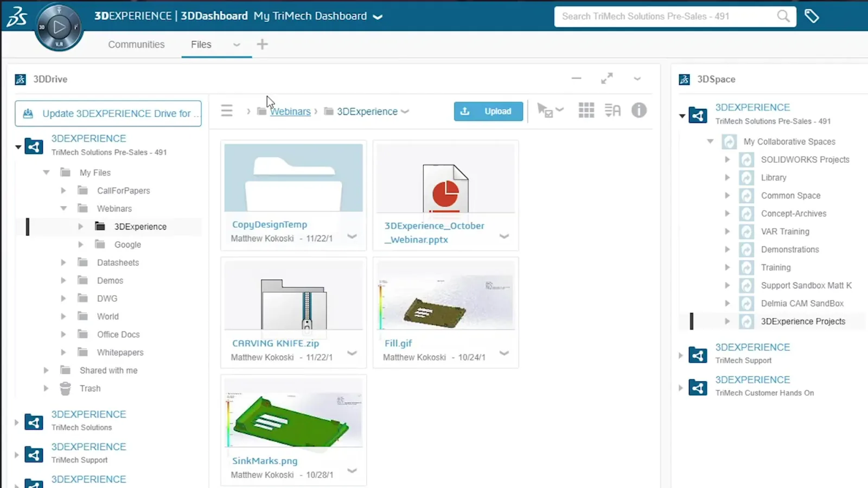868x488 pixels.
Task: Switch to tile grid view
Action: click(586, 110)
